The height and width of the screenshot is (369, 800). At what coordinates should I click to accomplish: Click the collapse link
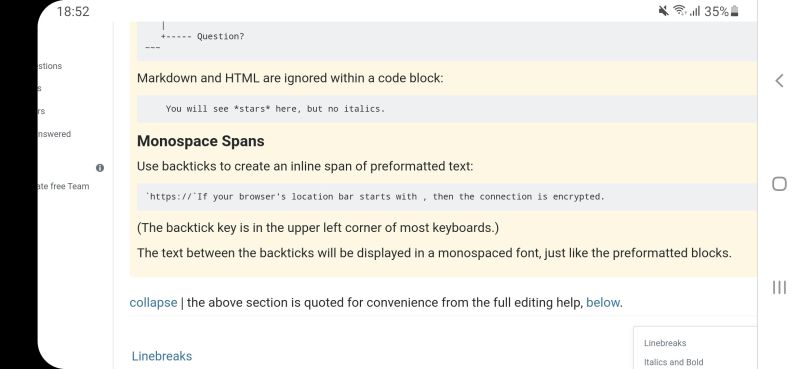tap(153, 302)
